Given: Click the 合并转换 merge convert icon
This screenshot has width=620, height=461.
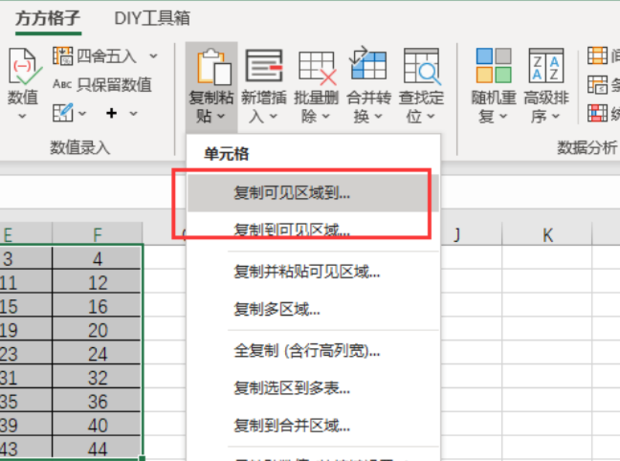Looking at the screenshot, I should coord(368,68).
